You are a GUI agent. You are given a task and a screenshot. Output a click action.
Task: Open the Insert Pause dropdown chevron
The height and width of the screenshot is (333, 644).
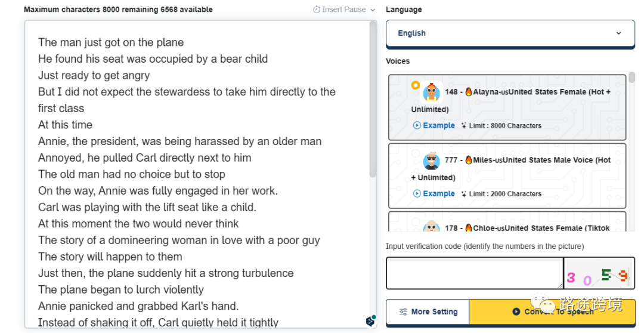point(373,10)
